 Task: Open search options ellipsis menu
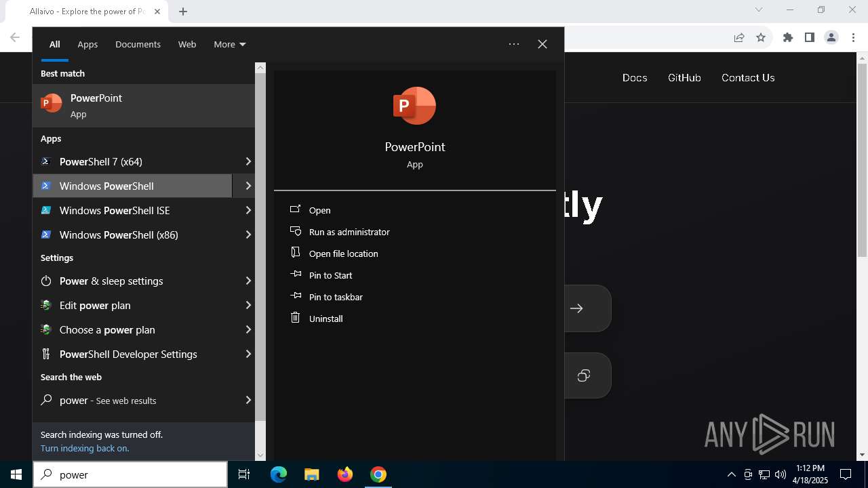[514, 44]
